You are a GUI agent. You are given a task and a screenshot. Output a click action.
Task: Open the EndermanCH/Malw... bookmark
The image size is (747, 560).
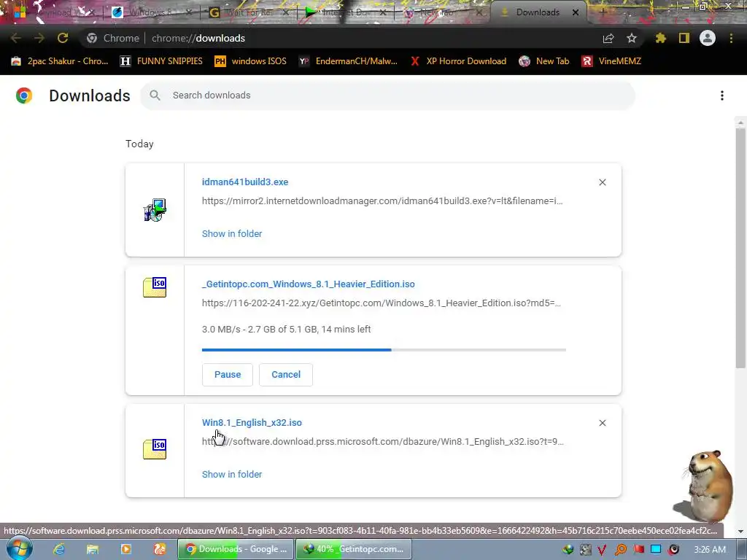click(x=348, y=61)
